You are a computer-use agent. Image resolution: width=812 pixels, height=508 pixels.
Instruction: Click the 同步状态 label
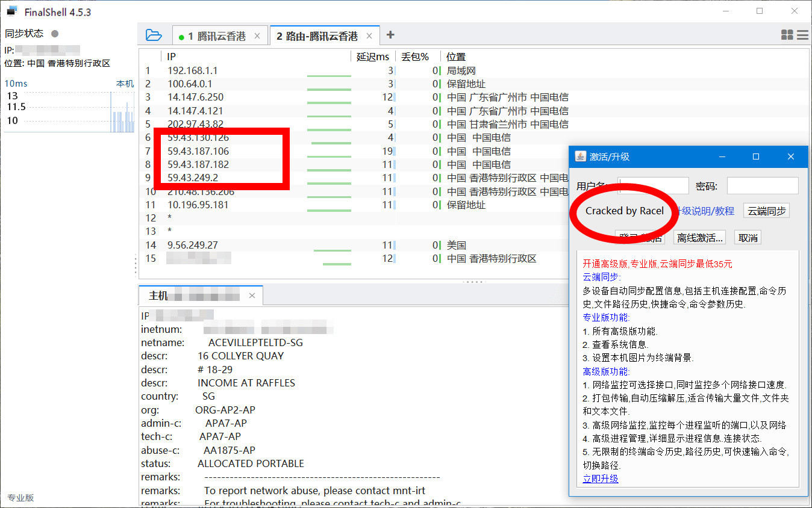pos(25,34)
